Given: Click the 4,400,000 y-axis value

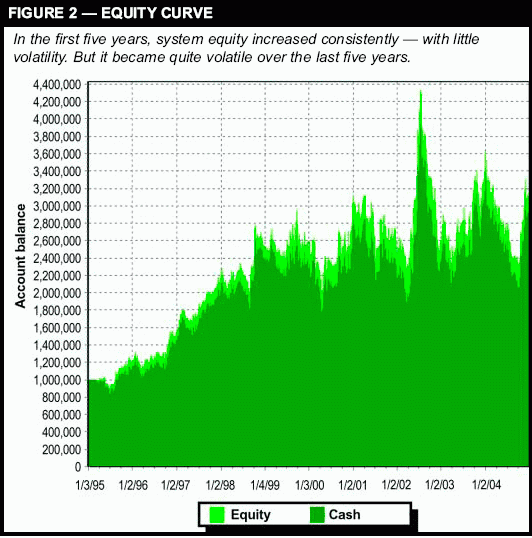Looking at the screenshot, I should click(x=57, y=84).
